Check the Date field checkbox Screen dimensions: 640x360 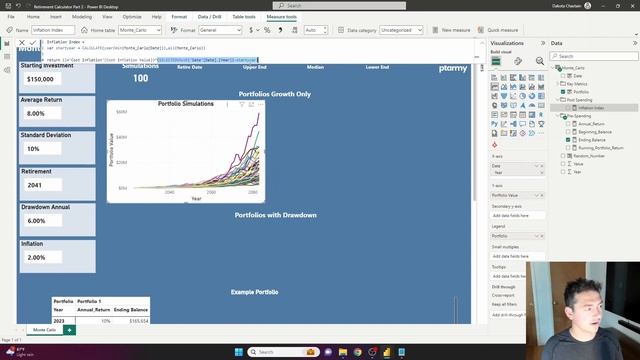(563, 76)
